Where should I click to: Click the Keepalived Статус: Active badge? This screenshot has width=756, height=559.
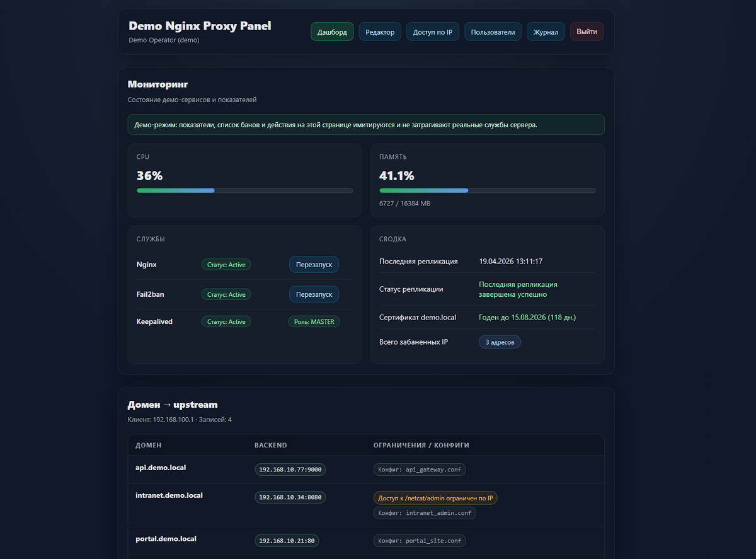click(226, 321)
